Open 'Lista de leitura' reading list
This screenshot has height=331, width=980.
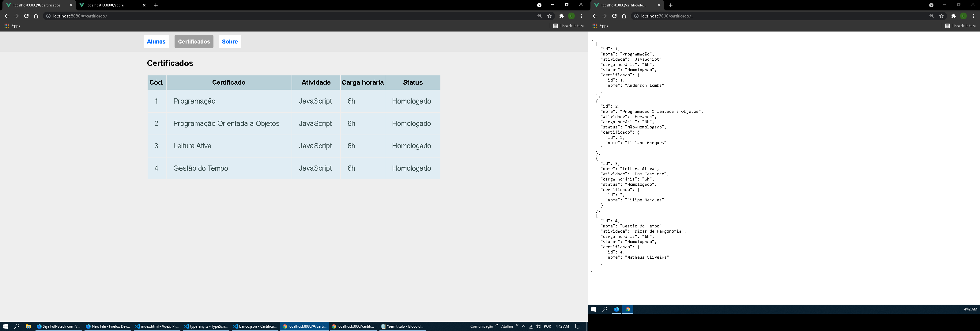click(x=568, y=25)
